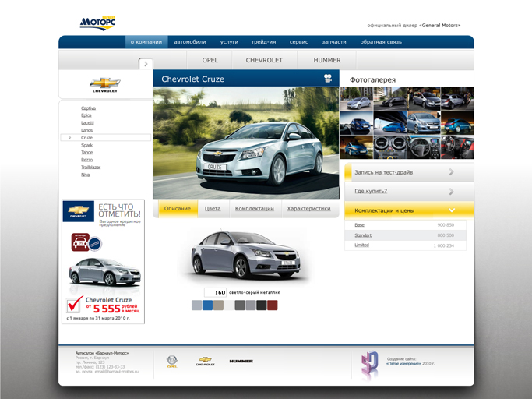This screenshot has height=399, width=532.
Task: Expand the Где купить? section
Action: click(x=409, y=191)
